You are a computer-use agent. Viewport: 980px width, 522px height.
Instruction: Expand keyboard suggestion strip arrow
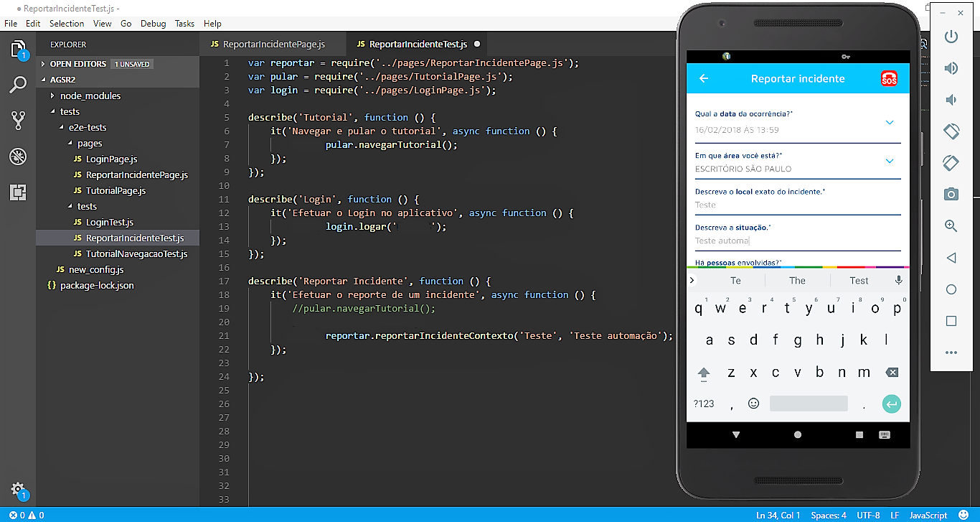pos(692,280)
